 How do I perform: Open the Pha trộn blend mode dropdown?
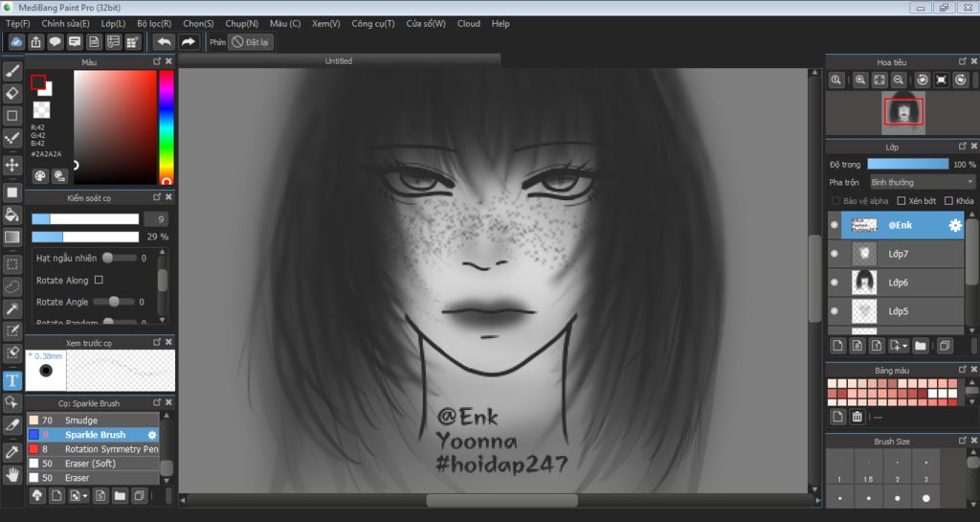click(922, 182)
